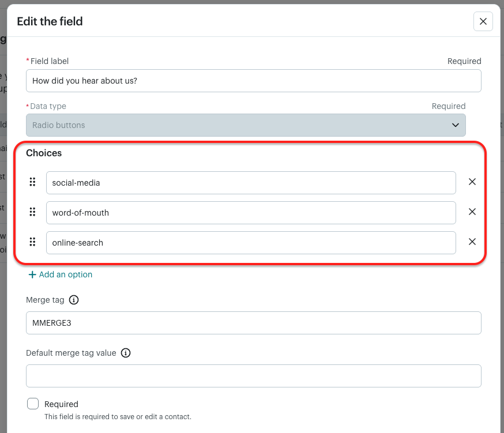Click Add an option link

[x=61, y=274]
